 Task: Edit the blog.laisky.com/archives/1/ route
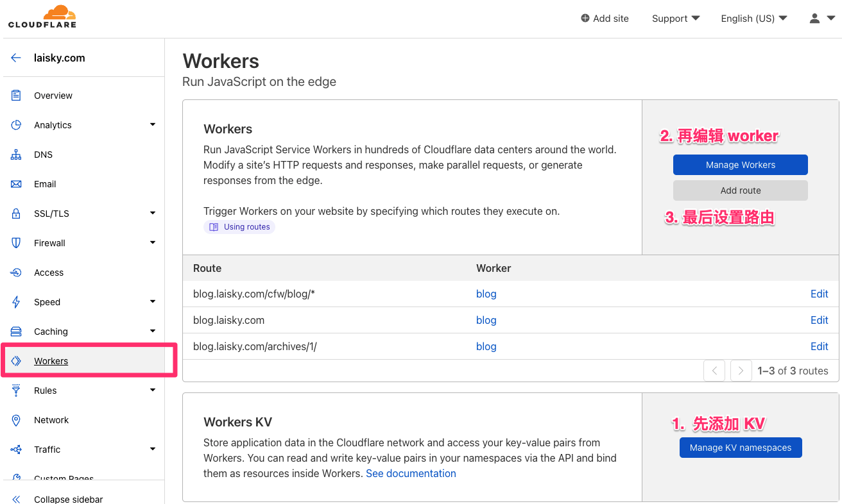pyautogui.click(x=819, y=346)
